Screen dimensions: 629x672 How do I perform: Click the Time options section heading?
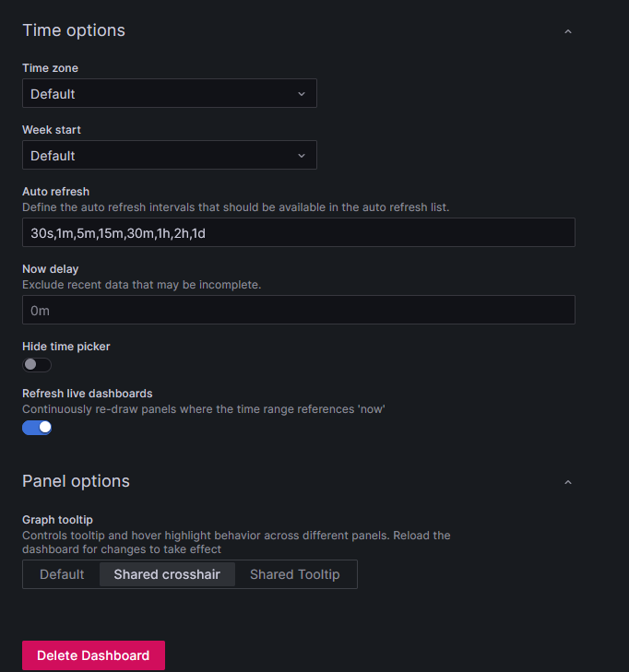click(x=74, y=30)
